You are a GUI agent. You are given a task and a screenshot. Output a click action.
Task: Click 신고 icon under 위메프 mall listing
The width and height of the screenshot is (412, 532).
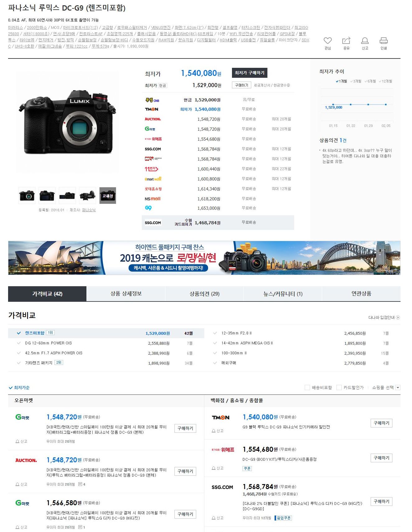click(218, 468)
